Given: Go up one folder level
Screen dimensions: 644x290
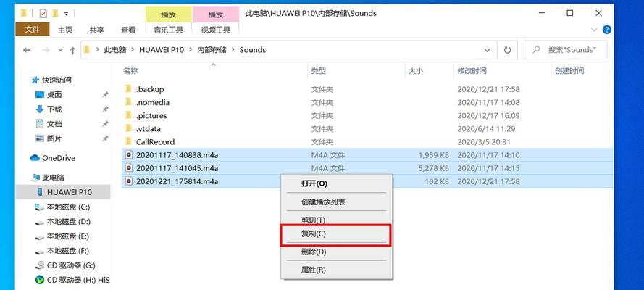Looking at the screenshot, I should click(72, 50).
